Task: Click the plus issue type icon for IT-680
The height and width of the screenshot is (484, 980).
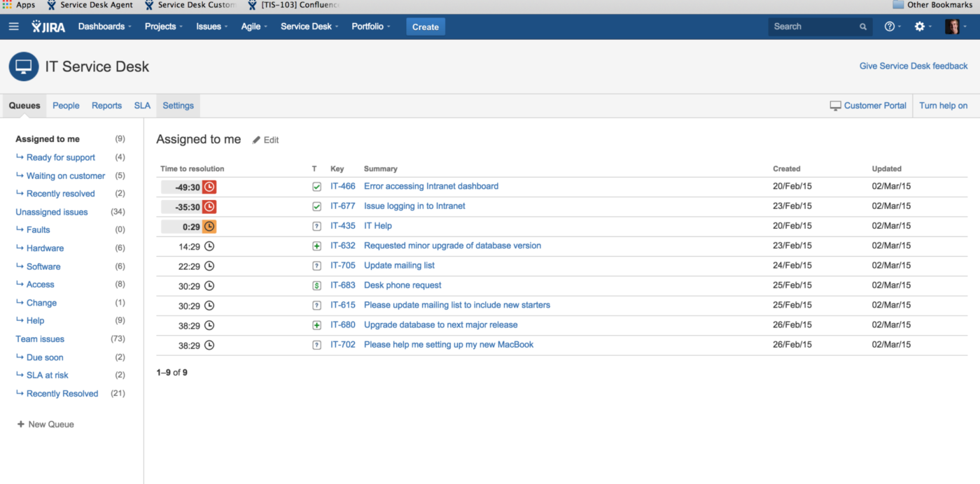Action: coord(316,324)
